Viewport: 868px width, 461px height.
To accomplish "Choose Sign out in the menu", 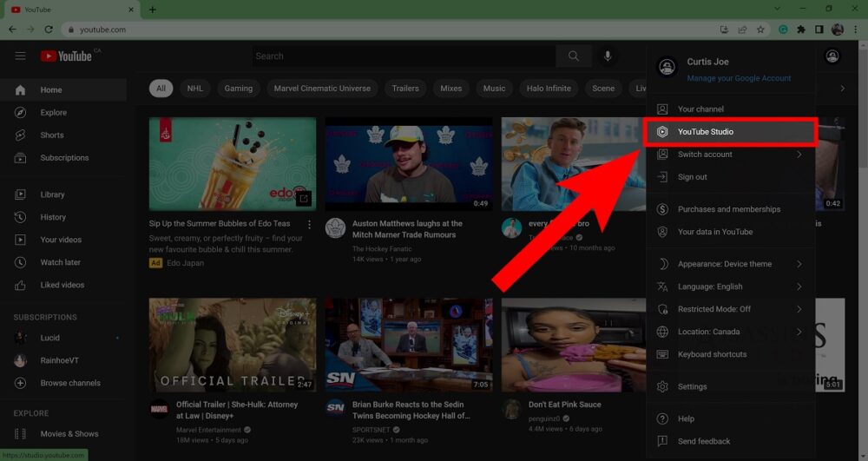I will click(692, 177).
